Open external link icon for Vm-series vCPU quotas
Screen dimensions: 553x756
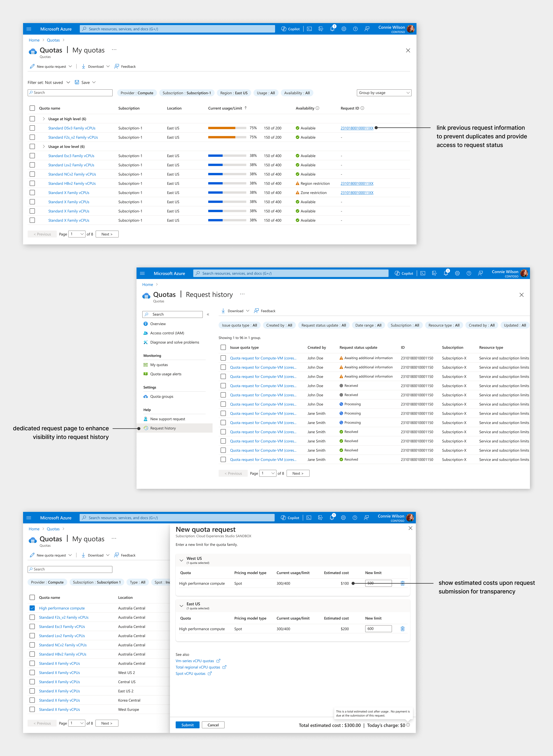pos(218,661)
